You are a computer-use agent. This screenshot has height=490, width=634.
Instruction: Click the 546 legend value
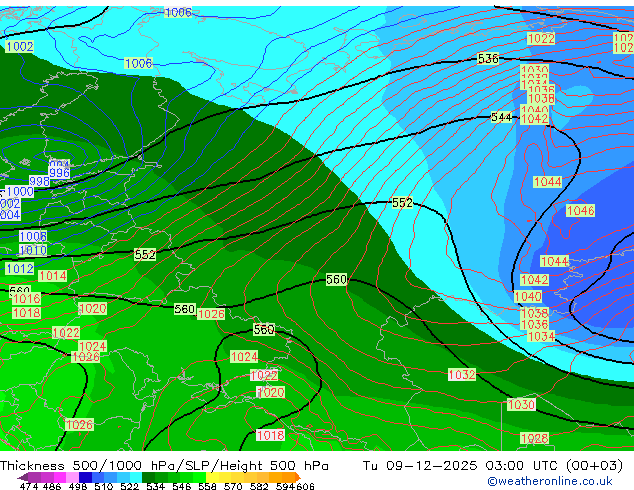(181, 486)
